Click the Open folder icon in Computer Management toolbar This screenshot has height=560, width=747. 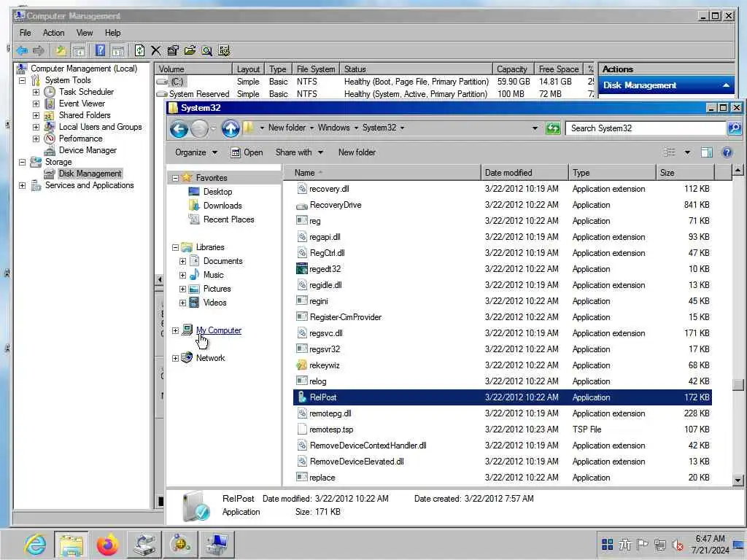pos(190,50)
